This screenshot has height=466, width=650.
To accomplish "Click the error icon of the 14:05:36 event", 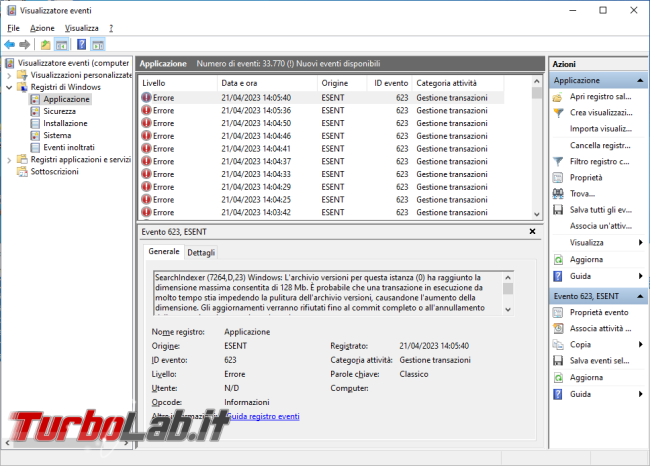I will [146, 110].
